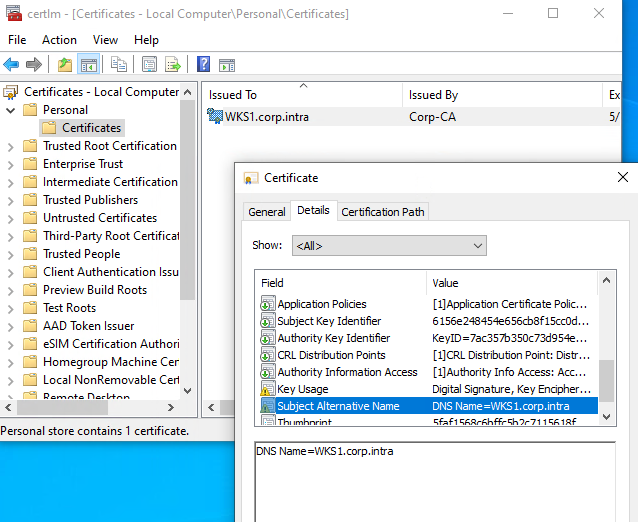Click the Up One Level folder icon
The width and height of the screenshot is (638, 522).
tap(65, 65)
